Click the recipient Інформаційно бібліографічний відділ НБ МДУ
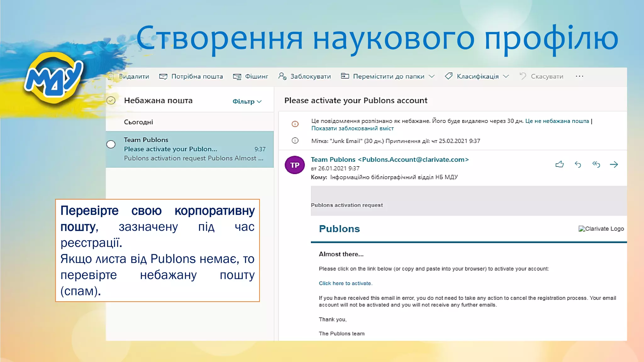Image resolution: width=644 pixels, height=362 pixels. pyautogui.click(x=394, y=177)
